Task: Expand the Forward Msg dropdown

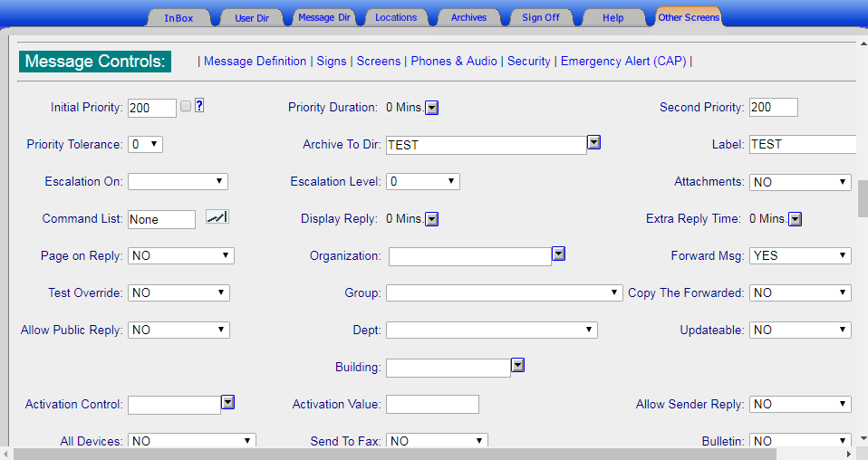Action: click(800, 255)
